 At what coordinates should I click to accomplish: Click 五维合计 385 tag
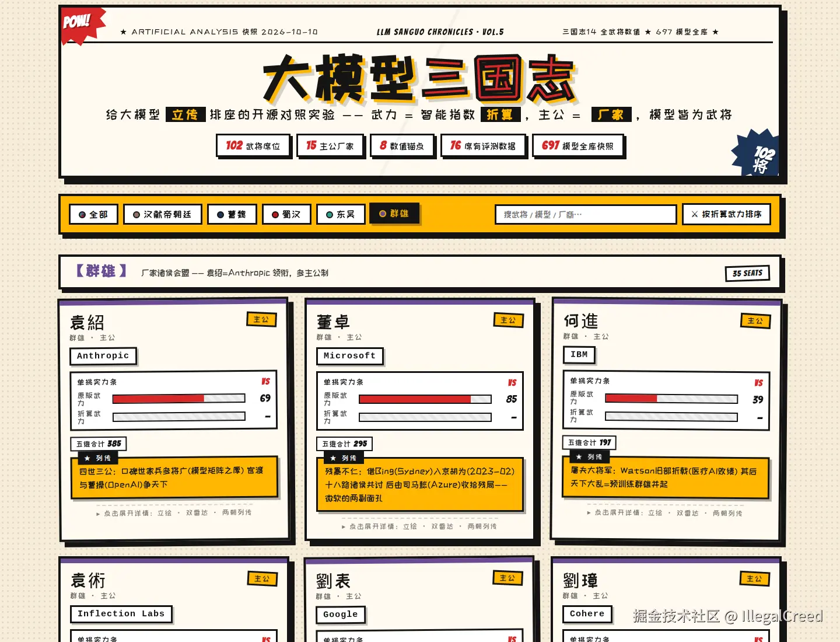(x=99, y=444)
